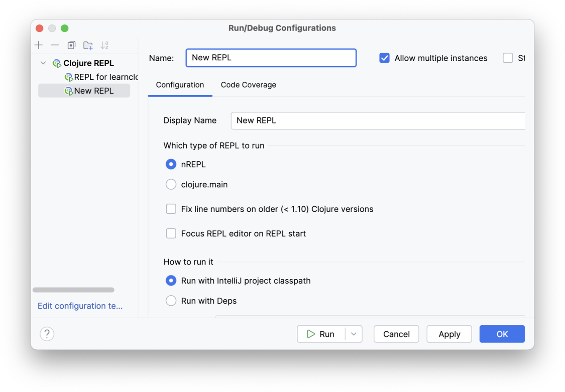Viewport: 565px width, 392px height.
Task: Click the 'Display Name' label
Action: (190, 121)
